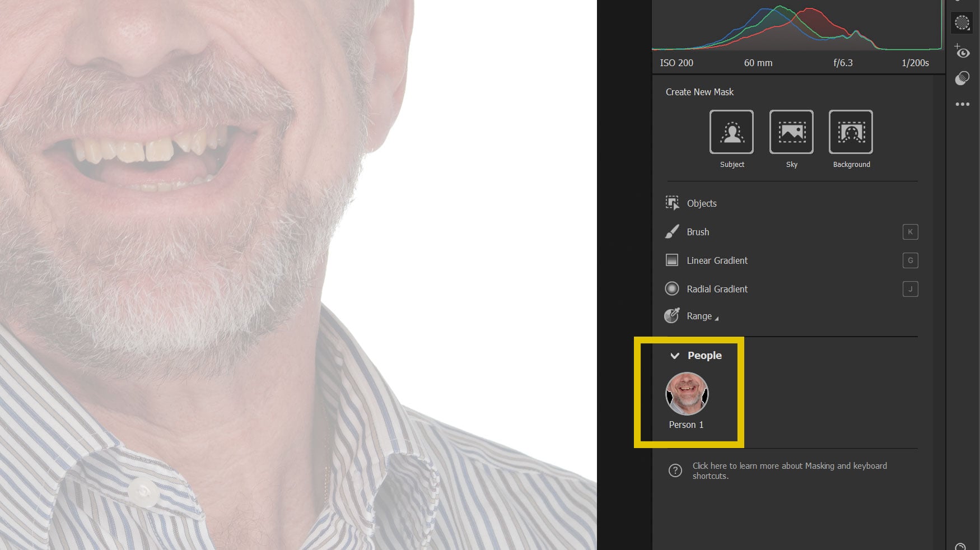The image size is (980, 550).
Task: Activate Person 1 face selection
Action: [687, 394]
